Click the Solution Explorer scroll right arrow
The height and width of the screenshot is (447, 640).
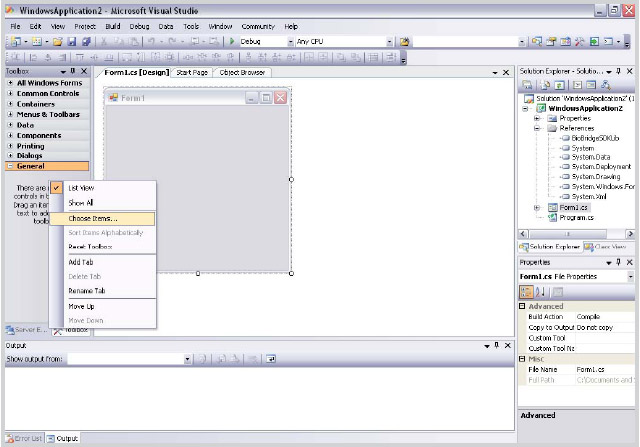pos(631,234)
